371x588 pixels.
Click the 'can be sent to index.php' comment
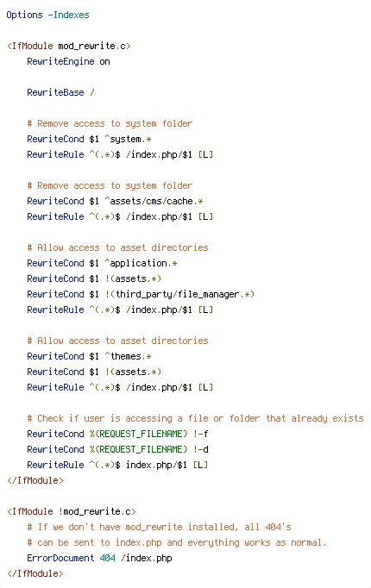[177, 542]
